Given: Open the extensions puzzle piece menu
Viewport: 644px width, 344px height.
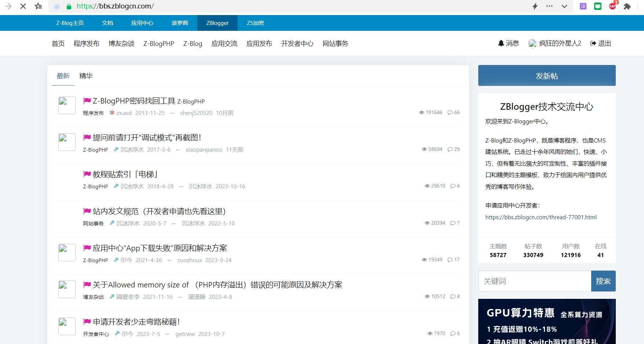Looking at the screenshot, I should (627, 6).
